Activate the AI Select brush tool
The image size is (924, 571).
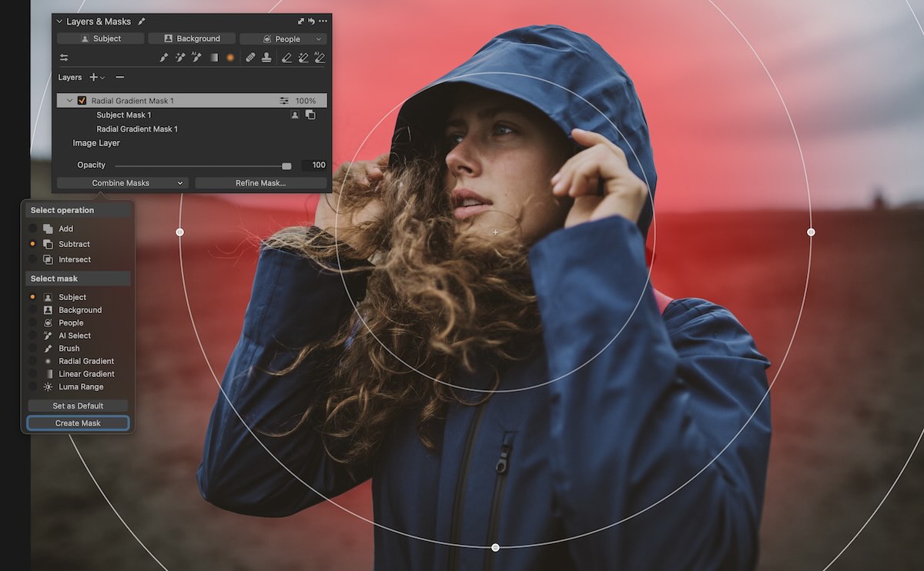pos(196,56)
